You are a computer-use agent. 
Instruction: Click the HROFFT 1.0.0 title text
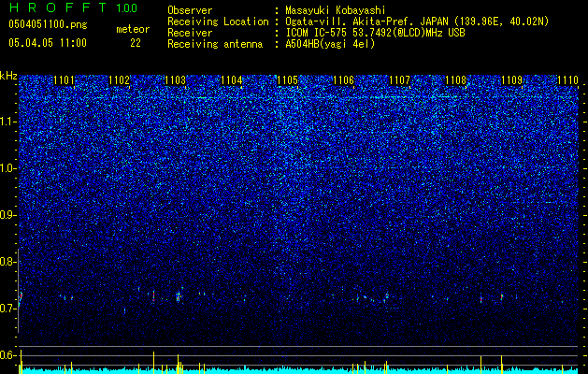tap(74, 7)
